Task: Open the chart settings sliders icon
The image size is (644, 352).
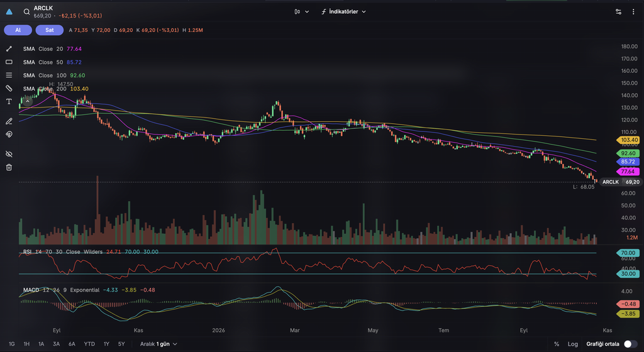Action: [x=619, y=12]
